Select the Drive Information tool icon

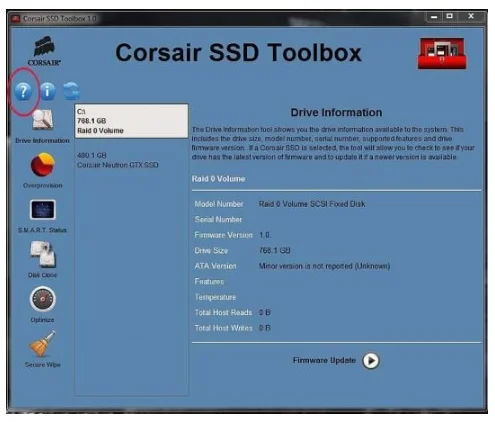point(43,120)
